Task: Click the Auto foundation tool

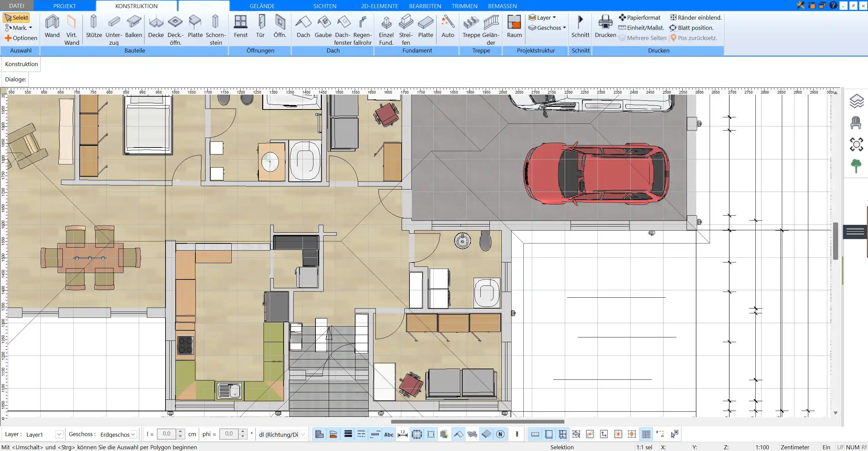Action: point(447,26)
